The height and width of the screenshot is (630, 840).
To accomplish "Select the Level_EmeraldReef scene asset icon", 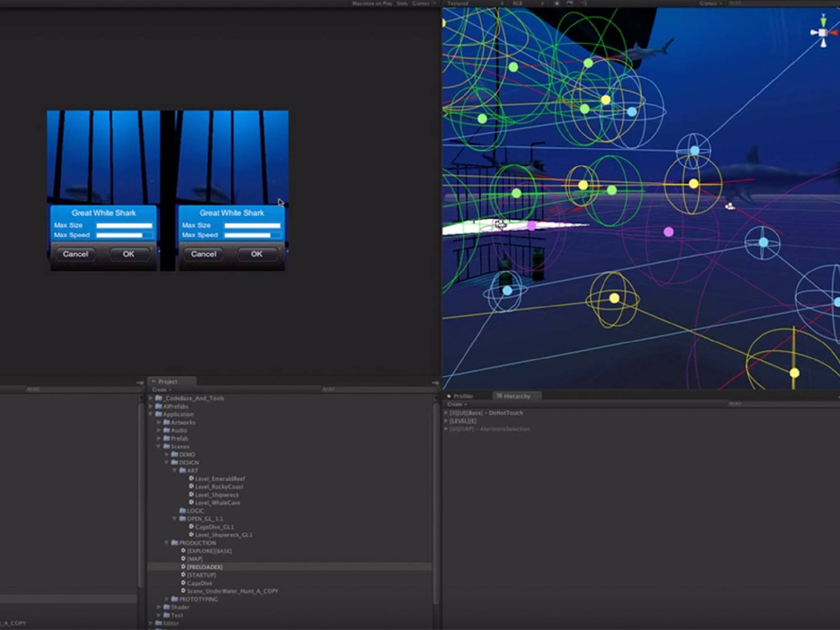I will [191, 478].
